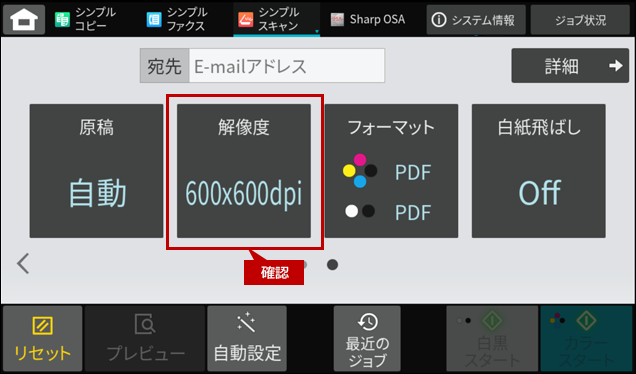The height and width of the screenshot is (374, 636).
Task: Select the last page indicator dot
Action: (333, 265)
